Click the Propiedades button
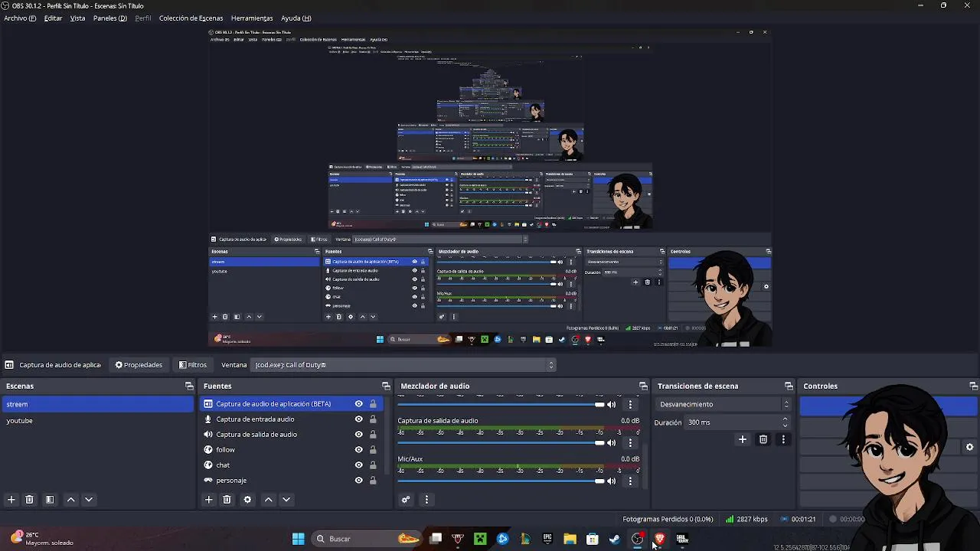Viewport: 980px width, 551px height. (139, 365)
